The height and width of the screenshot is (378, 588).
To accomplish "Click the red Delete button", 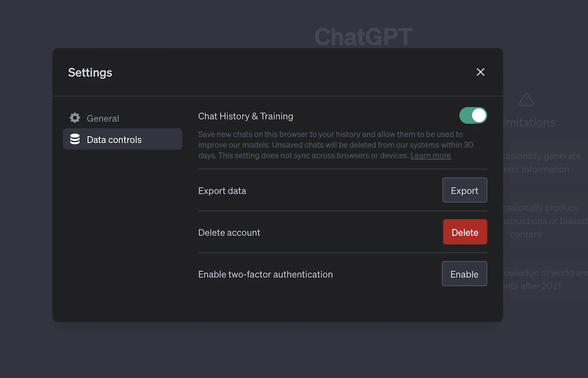I will [x=465, y=232].
